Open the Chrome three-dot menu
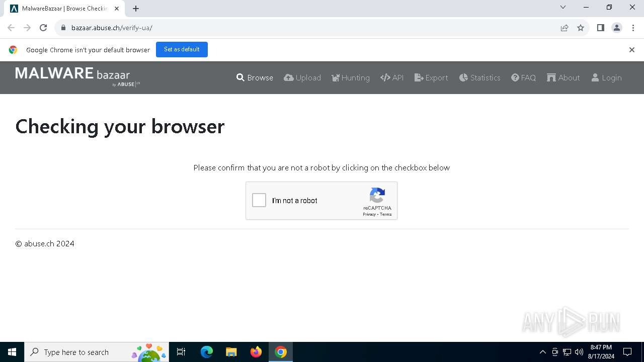The height and width of the screenshot is (362, 644). [633, 28]
